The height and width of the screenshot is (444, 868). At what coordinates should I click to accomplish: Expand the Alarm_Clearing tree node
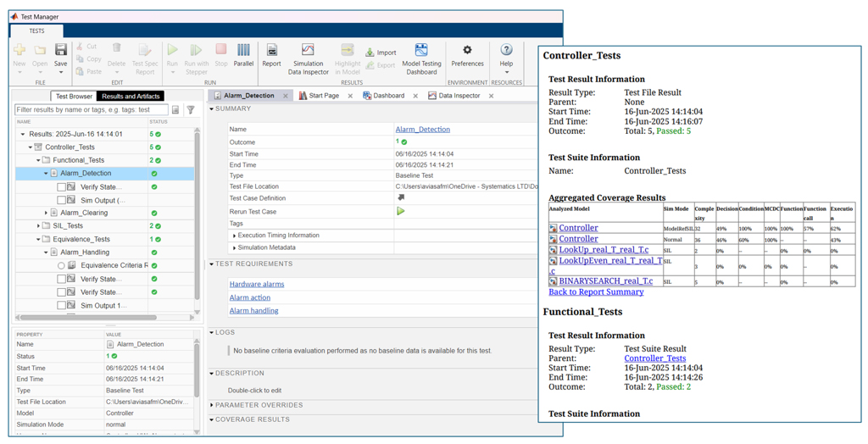[47, 214]
